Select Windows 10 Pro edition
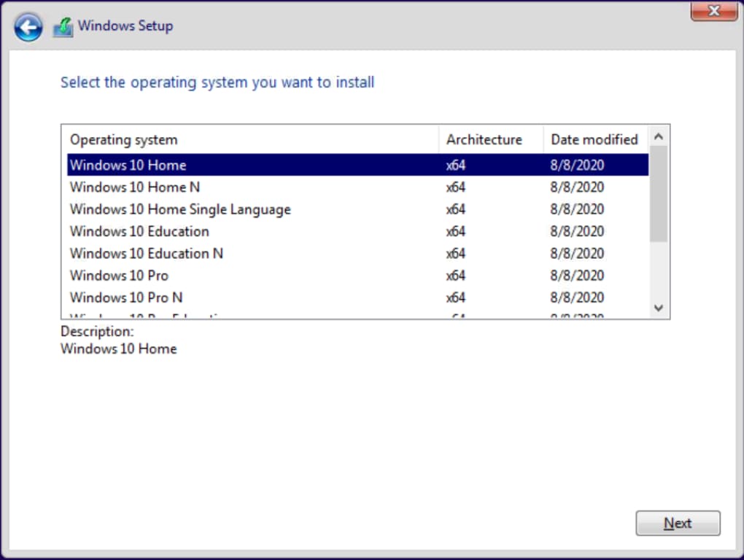The height and width of the screenshot is (560, 744). click(120, 276)
